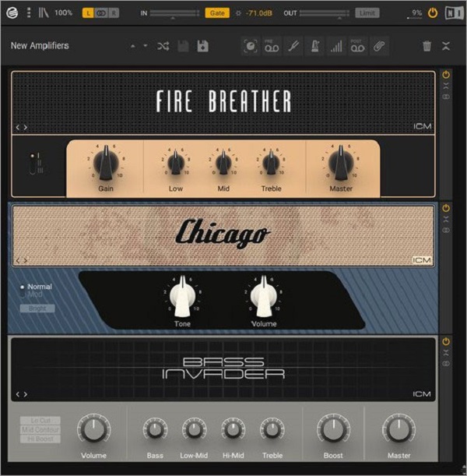Toggle the global power button
This screenshot has height=476, width=467.
click(x=433, y=12)
